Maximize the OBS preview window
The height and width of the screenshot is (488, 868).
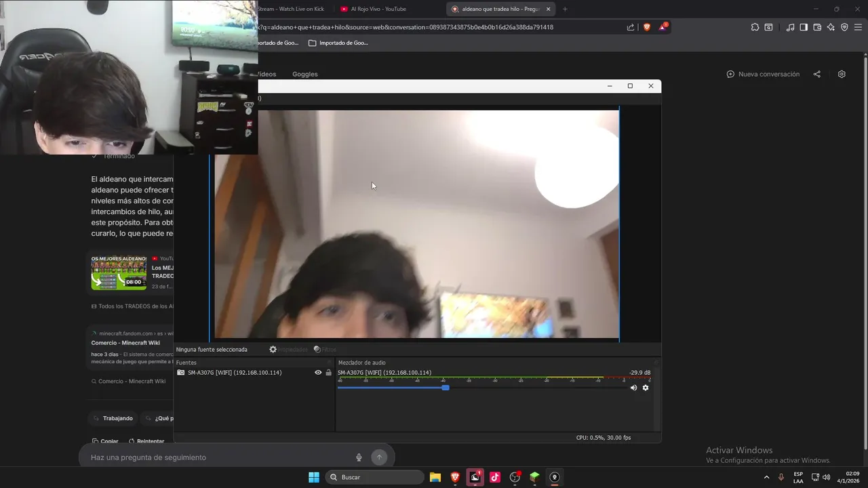coord(630,86)
